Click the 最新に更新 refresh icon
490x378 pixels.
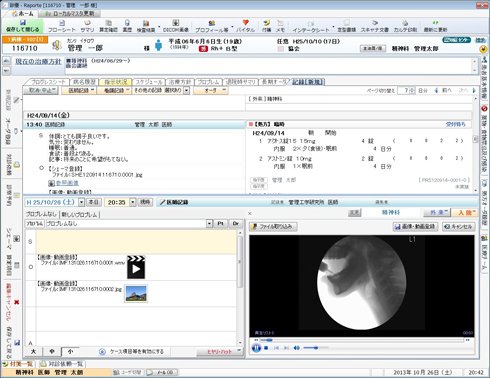click(x=435, y=26)
